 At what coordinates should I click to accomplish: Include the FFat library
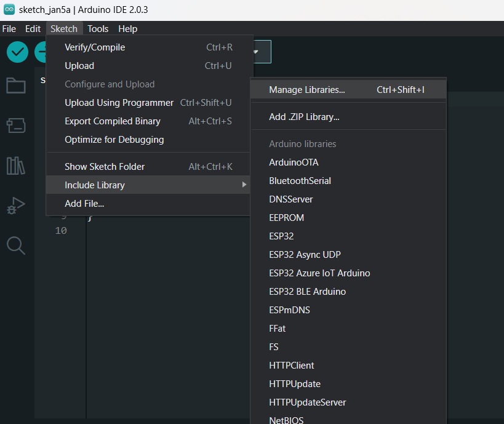click(348, 329)
